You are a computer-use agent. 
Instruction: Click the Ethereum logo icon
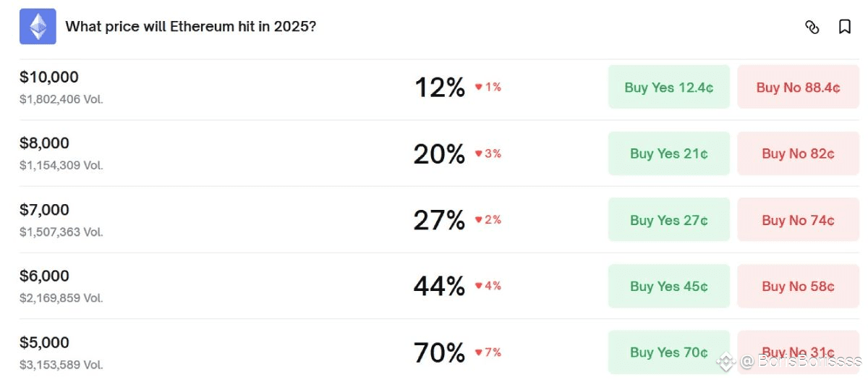coord(38,27)
